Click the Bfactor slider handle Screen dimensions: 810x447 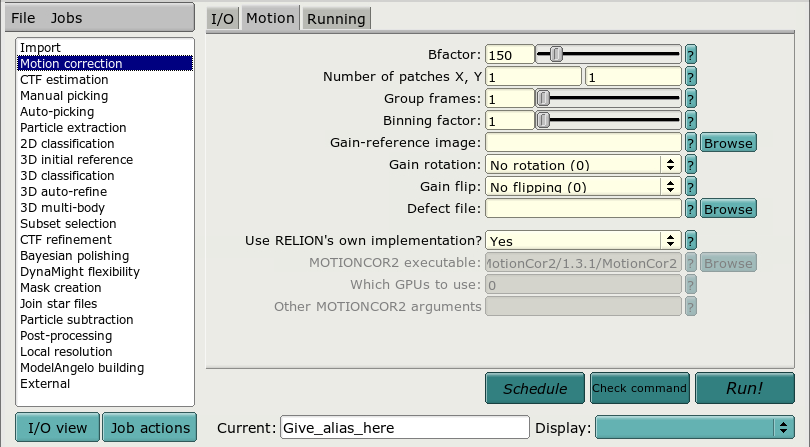click(556, 54)
